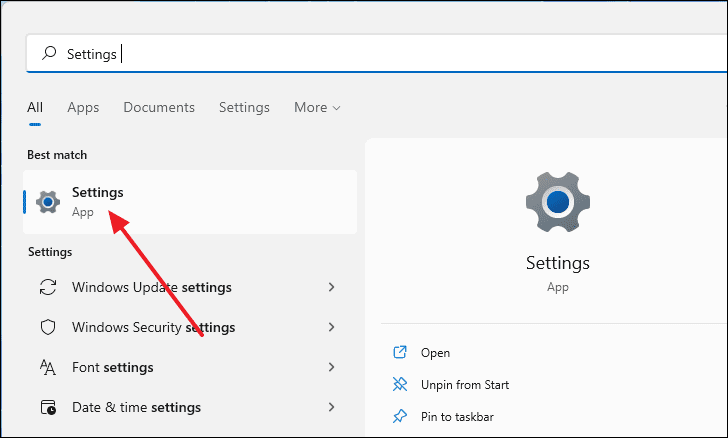Switch to the Documents filter tab

(x=159, y=107)
